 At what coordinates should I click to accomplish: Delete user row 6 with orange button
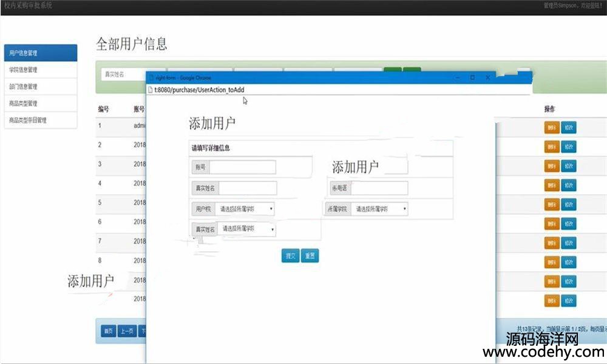tap(552, 224)
